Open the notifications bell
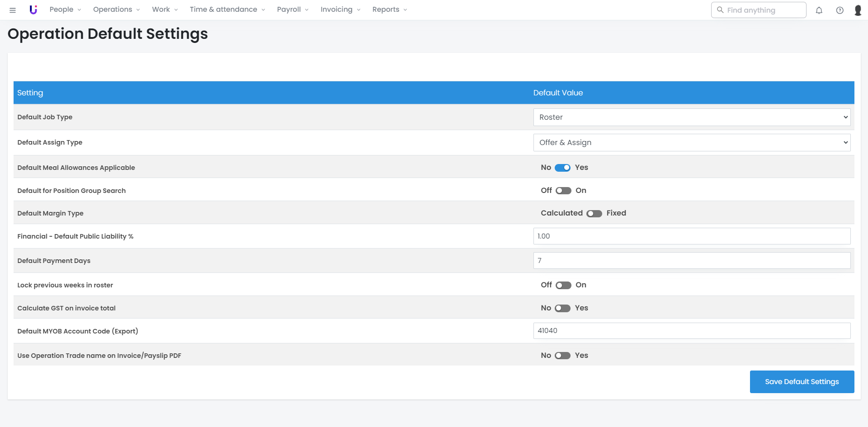868x427 pixels. click(819, 10)
